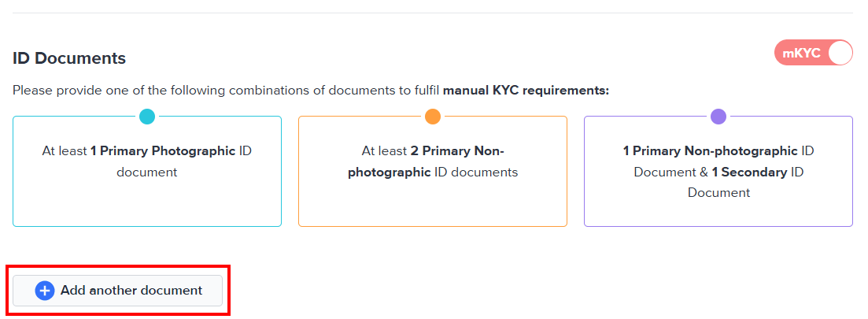Click the bold "manual KYC requirements" text
Viewport: 868px width, 319px height.
pos(526,91)
